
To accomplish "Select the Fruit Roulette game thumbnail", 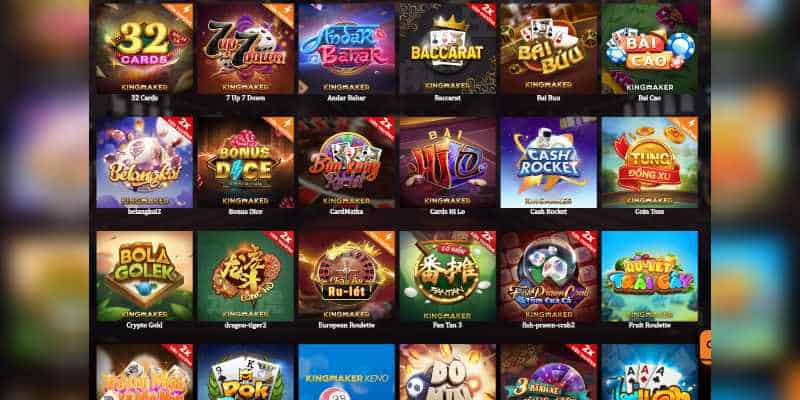I will point(649,276).
